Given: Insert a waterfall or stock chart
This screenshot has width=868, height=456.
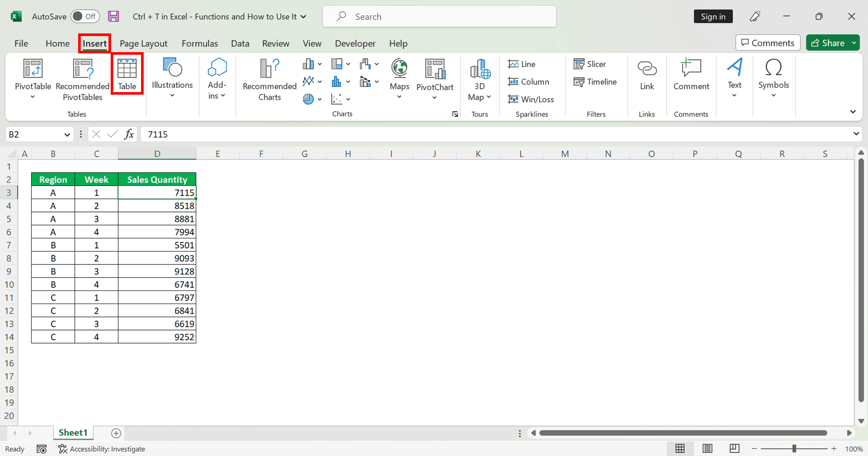Looking at the screenshot, I should pyautogui.click(x=369, y=64).
